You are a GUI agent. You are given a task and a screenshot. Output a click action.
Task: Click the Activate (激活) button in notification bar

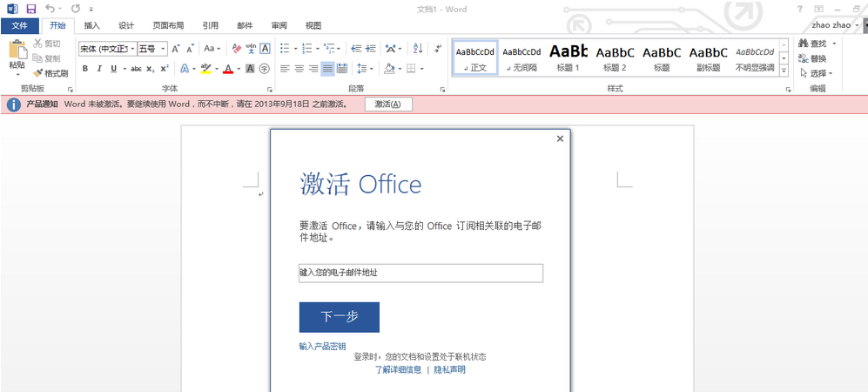388,104
